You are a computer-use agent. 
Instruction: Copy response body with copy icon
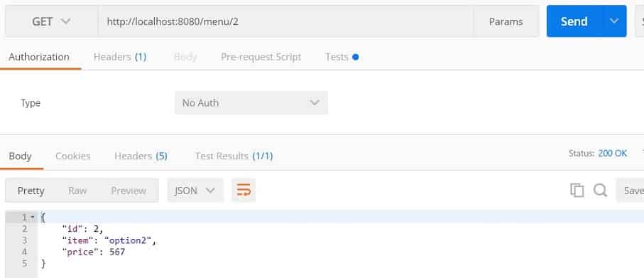(577, 190)
